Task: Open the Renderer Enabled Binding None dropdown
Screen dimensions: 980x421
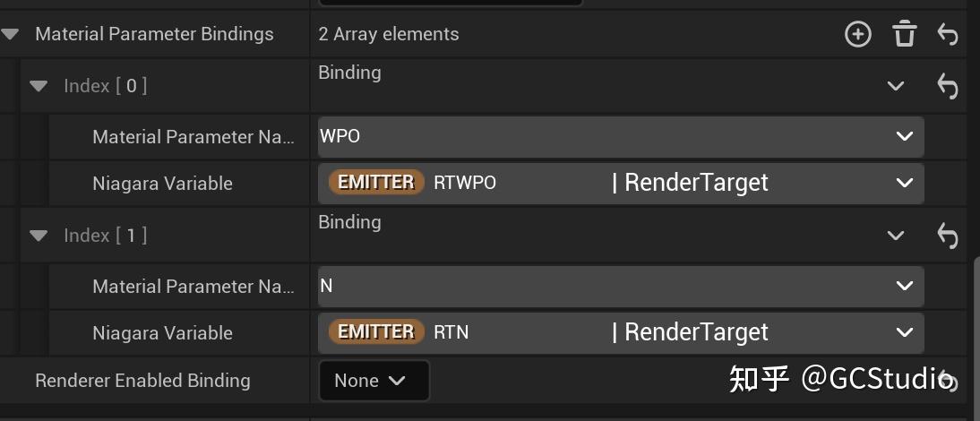Action: coord(374,381)
